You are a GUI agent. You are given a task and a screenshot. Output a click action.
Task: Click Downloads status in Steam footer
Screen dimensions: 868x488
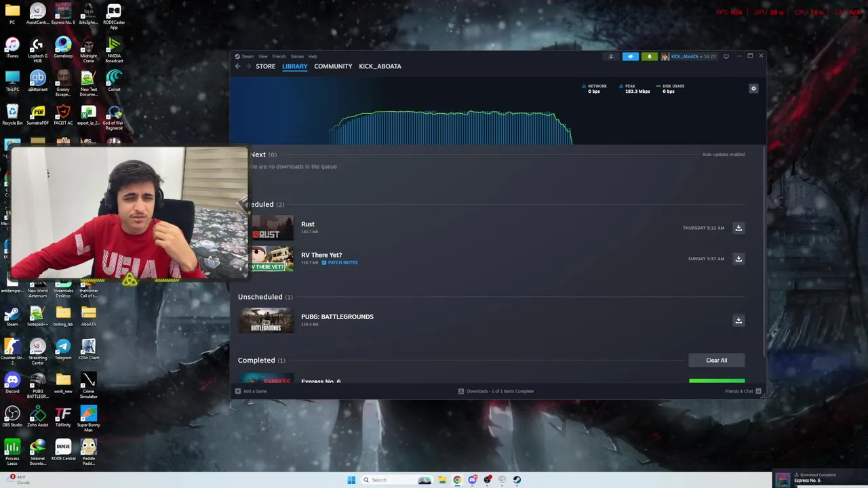[496, 391]
